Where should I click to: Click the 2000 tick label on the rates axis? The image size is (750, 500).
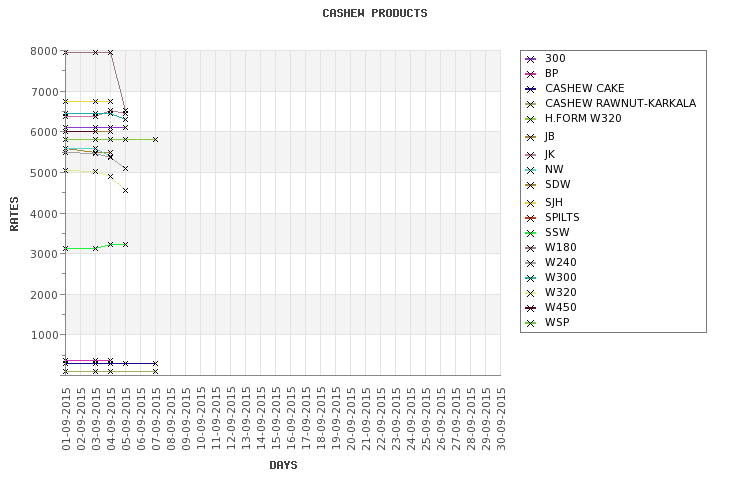pyautogui.click(x=44, y=294)
